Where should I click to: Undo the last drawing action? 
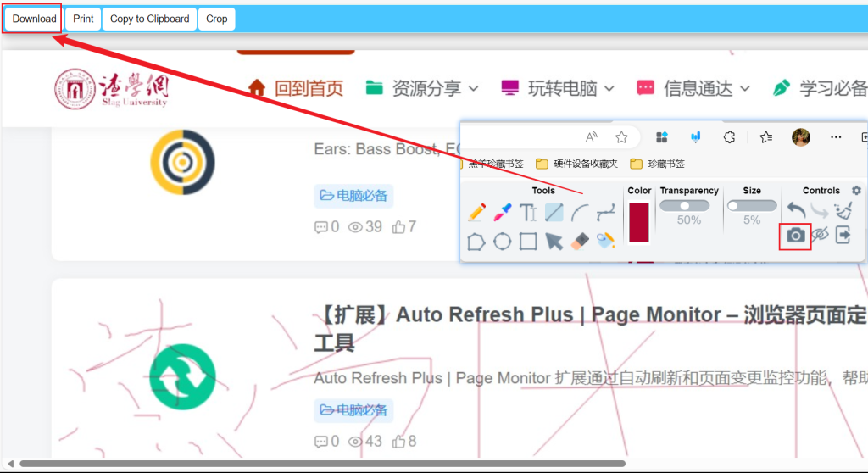[x=796, y=210]
